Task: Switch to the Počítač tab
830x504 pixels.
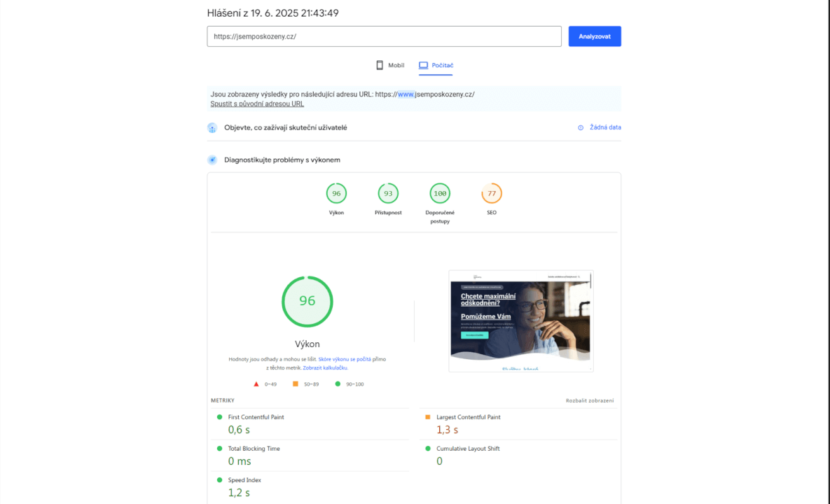Action: (436, 65)
